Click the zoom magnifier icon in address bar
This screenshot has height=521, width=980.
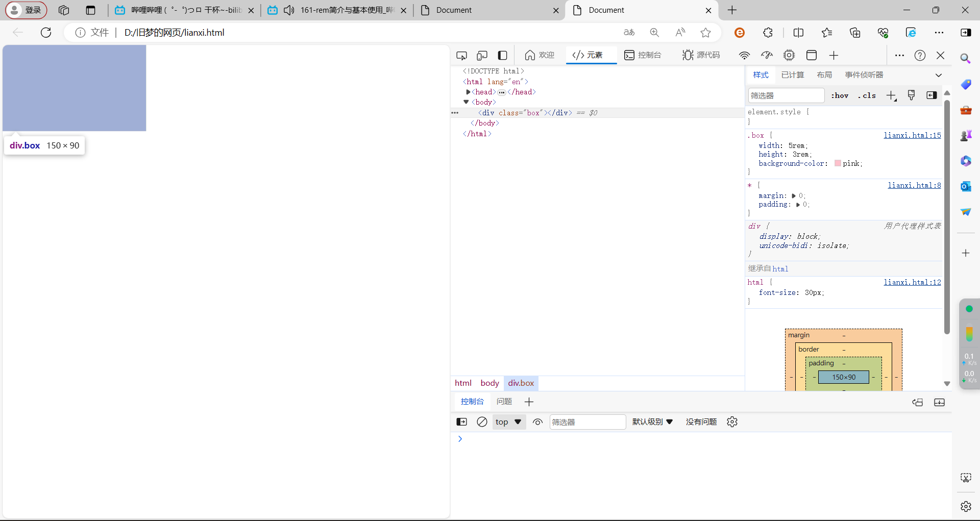654,32
